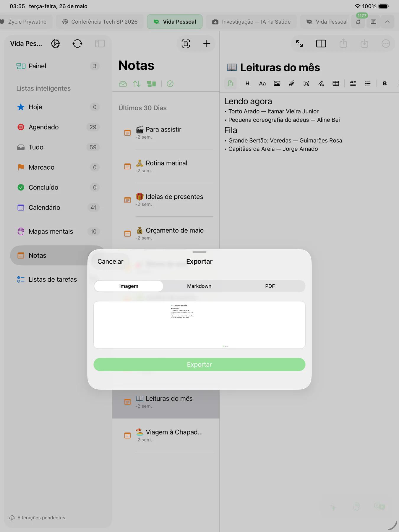The height and width of the screenshot is (532, 399).
Task: Add a new note with plus icon
Action: (207, 44)
